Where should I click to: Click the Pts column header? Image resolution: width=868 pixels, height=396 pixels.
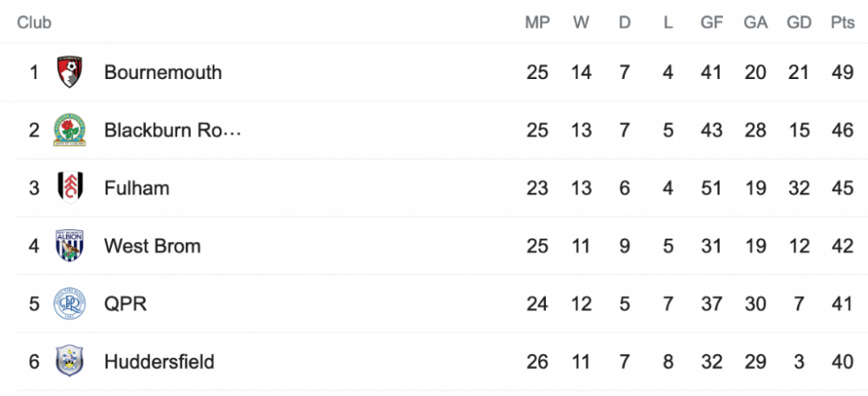point(842,23)
